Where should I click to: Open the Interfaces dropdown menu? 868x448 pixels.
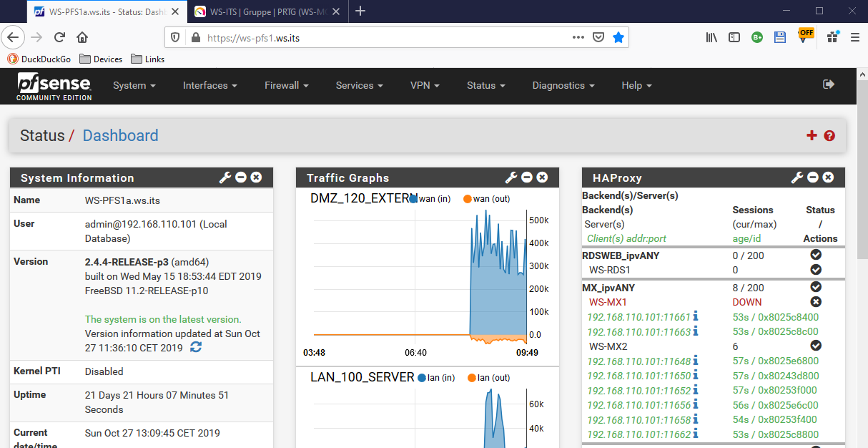click(210, 85)
